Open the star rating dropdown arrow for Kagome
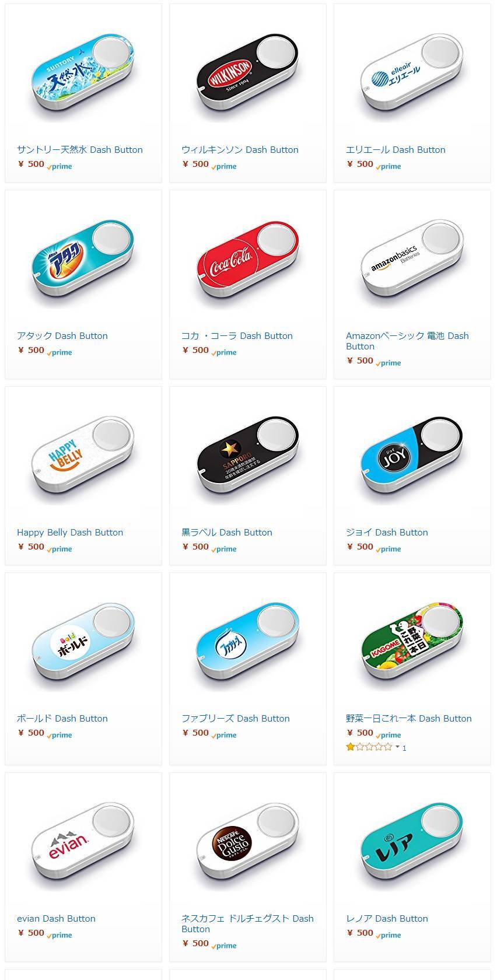 pos(397,747)
